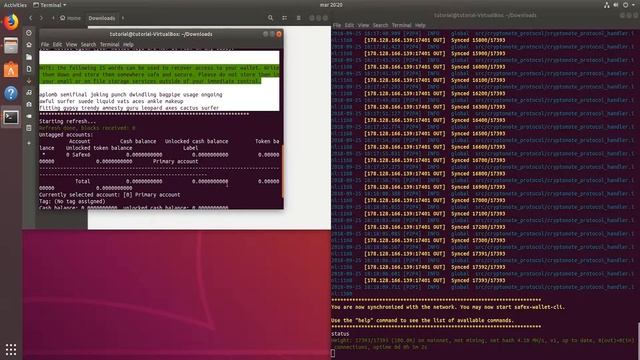Click 'You are now synchronized' message
This screenshot has height=360, width=640.
tap(448, 307)
